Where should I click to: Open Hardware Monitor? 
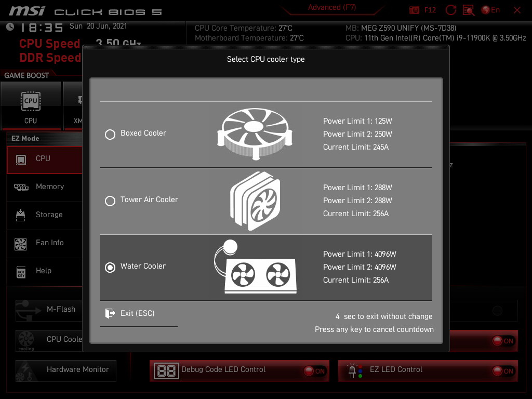pyautogui.click(x=66, y=371)
